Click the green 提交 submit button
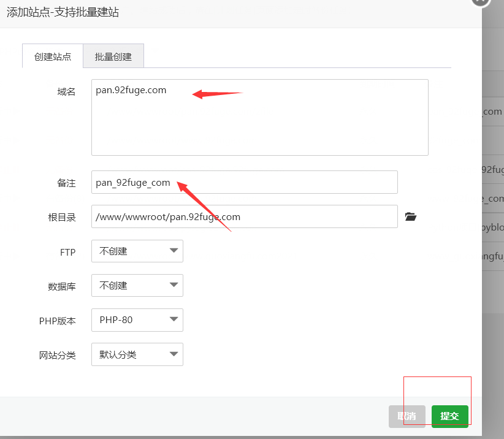Viewport: 504px width, 439px height. (450, 416)
